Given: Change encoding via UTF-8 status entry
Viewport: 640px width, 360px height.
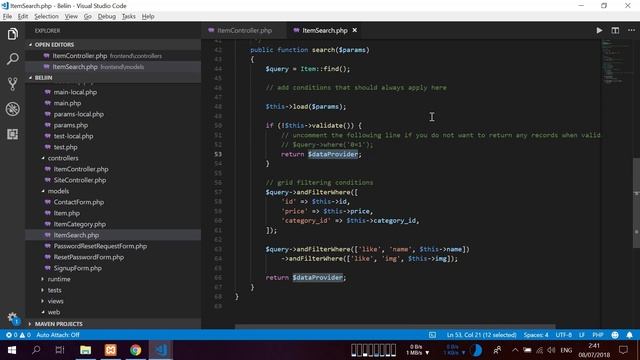Looking at the screenshot, I should 564,335.
